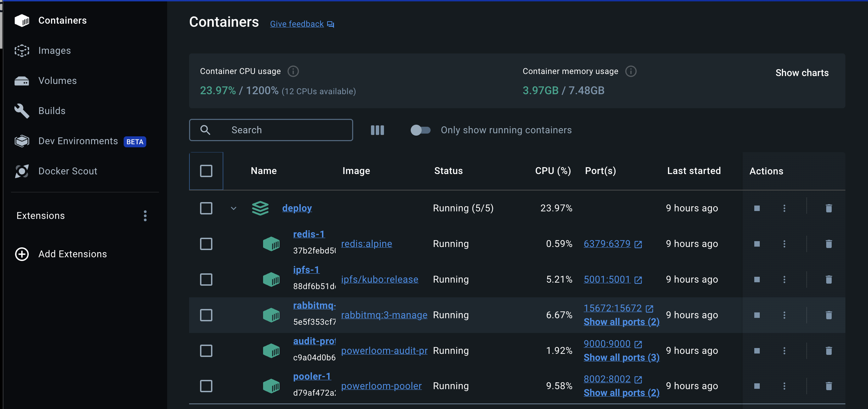Delete the audit-protocol container with trash icon

(x=829, y=351)
